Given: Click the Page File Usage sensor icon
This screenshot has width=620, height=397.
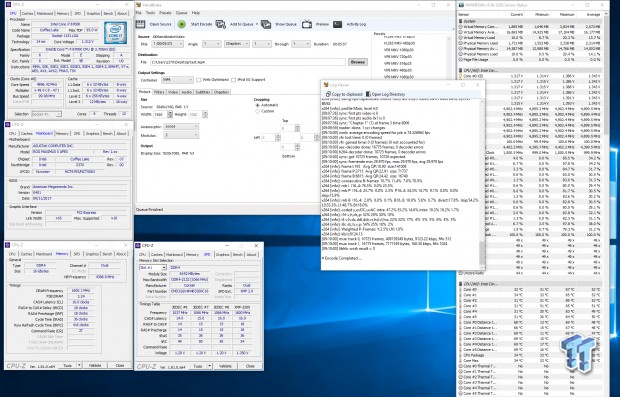Looking at the screenshot, I should [461, 59].
